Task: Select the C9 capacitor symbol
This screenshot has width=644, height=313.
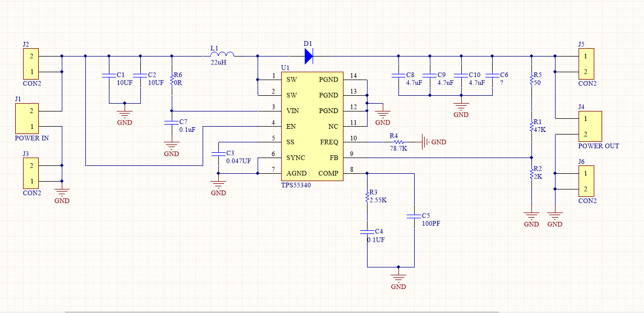Action: [429, 75]
